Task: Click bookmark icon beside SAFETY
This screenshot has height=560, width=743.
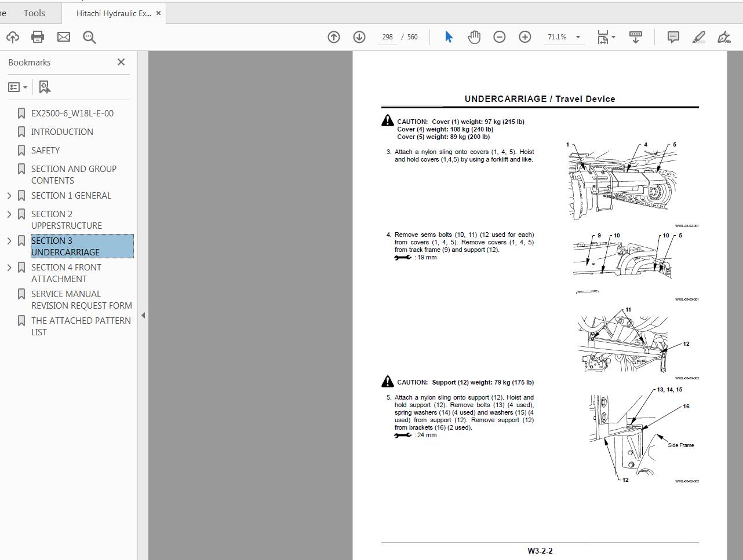Action: [21, 151]
